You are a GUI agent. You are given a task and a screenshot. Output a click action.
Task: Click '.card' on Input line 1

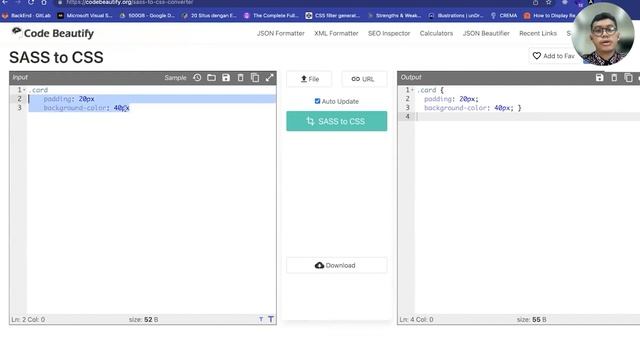(38, 90)
